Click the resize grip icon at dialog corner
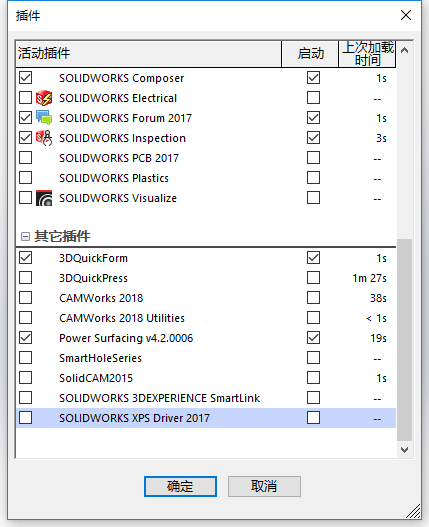 414,512
